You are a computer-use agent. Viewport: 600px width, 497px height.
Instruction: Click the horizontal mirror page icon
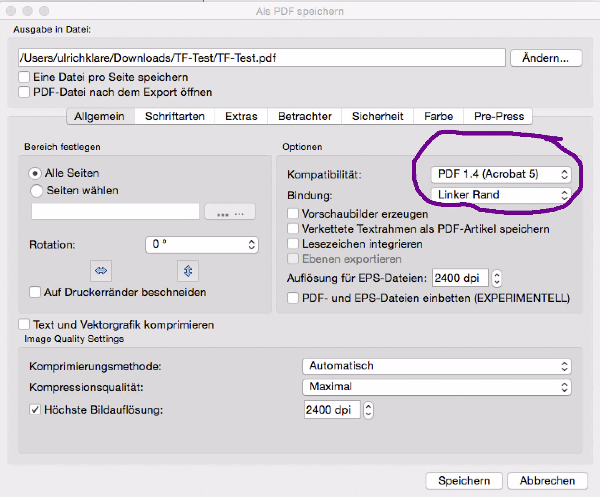point(99,270)
